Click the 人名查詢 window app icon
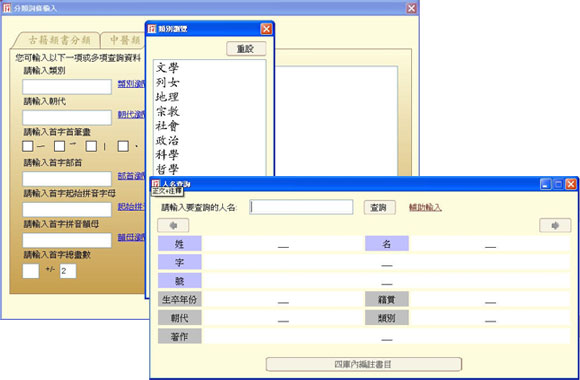 tap(156, 184)
